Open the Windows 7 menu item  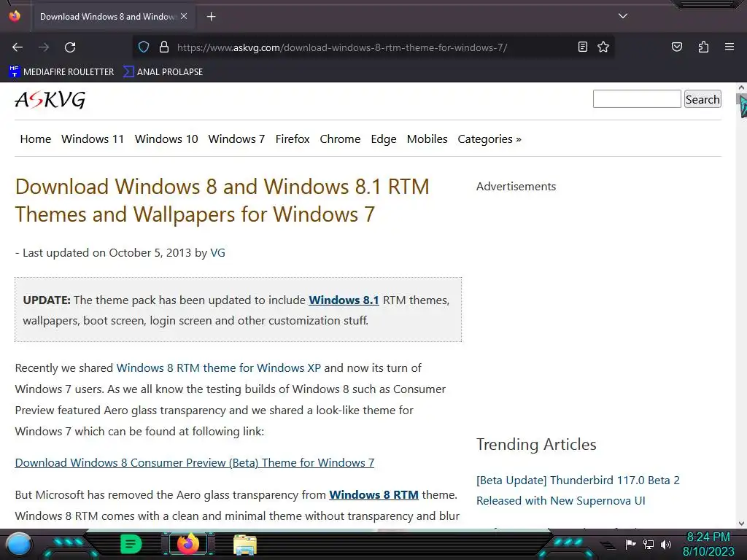pyautogui.click(x=236, y=139)
